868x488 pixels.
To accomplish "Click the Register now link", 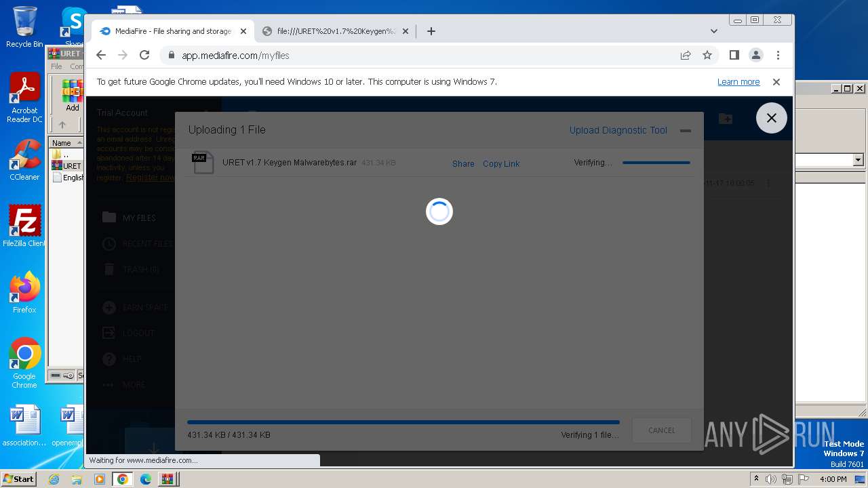I will [150, 178].
